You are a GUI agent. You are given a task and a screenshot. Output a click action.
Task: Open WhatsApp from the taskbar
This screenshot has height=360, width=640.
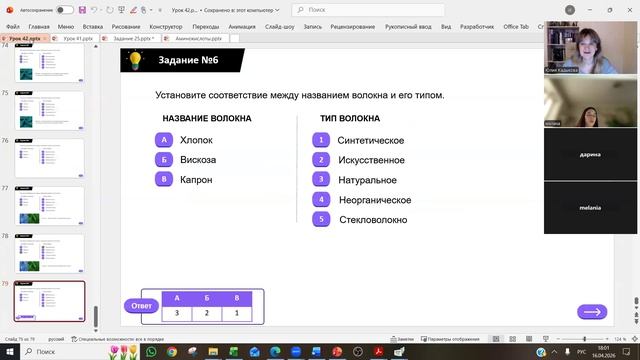click(151, 351)
